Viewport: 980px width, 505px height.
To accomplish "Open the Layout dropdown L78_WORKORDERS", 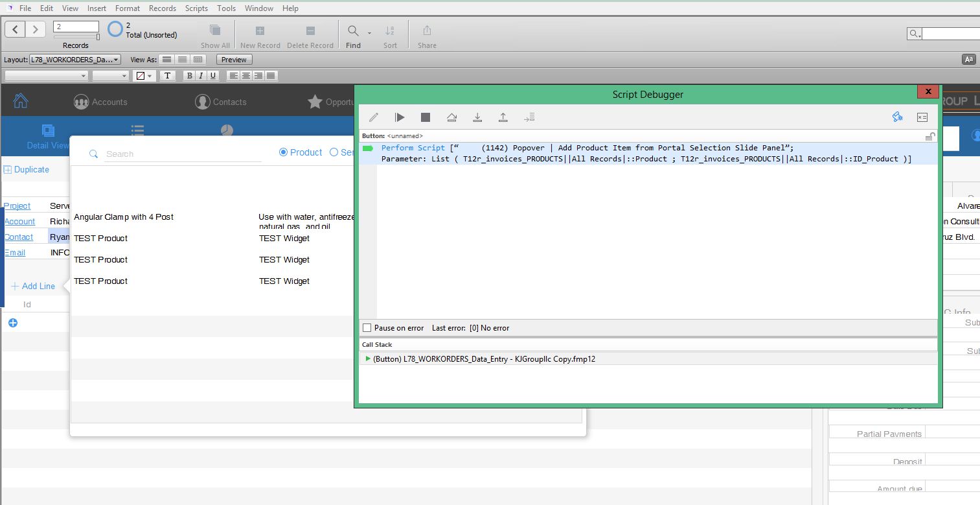I will 75,60.
